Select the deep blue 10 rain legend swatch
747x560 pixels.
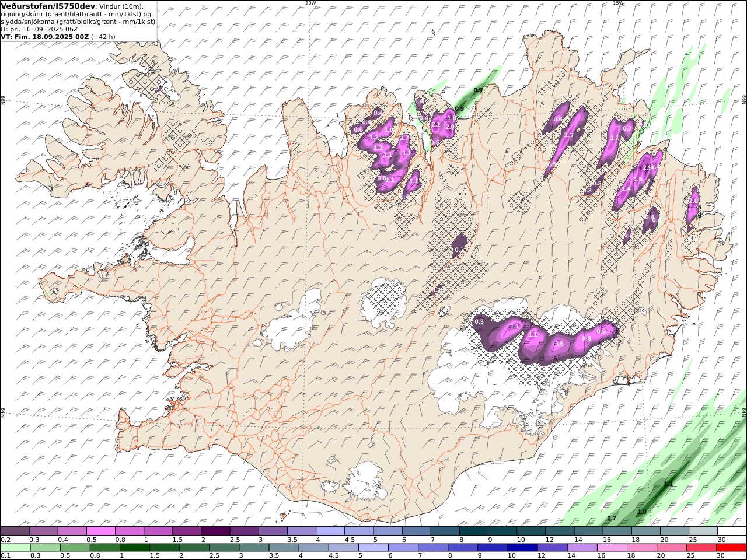click(x=522, y=547)
